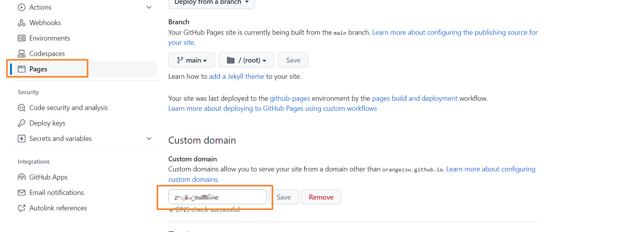The width and height of the screenshot is (644, 232).
Task: Open the pages build and deployment link
Action: pos(414,98)
